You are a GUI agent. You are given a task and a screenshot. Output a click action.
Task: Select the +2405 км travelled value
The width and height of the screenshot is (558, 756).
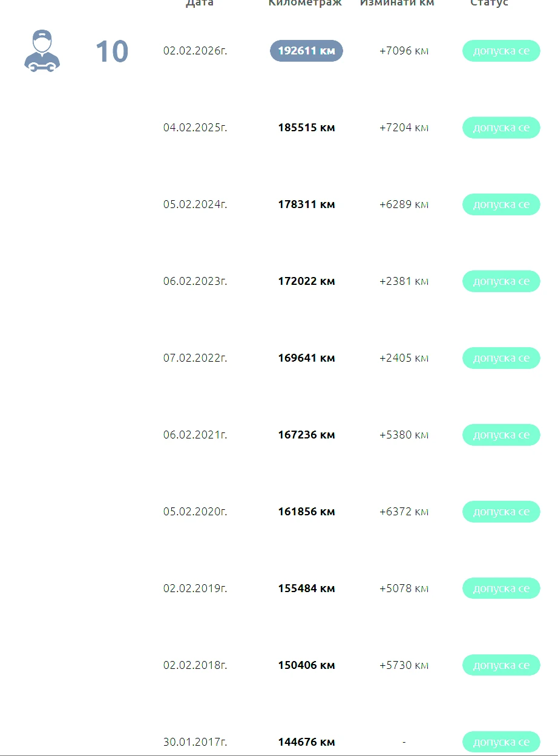(404, 358)
